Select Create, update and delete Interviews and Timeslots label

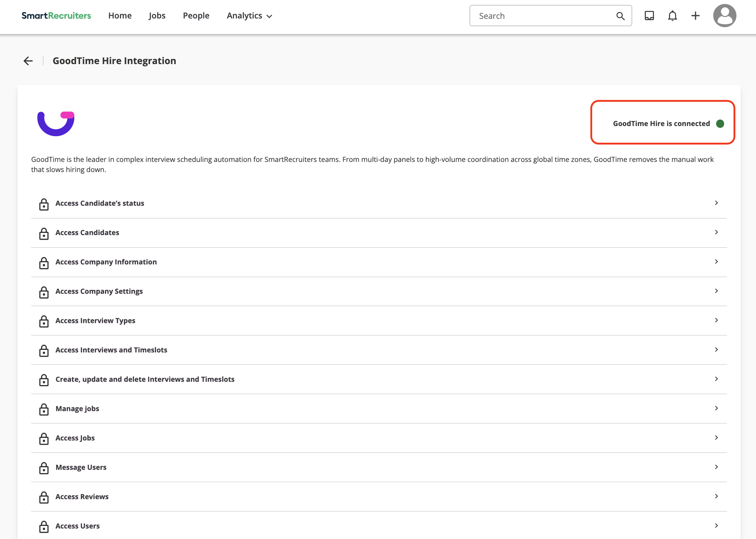pos(145,379)
